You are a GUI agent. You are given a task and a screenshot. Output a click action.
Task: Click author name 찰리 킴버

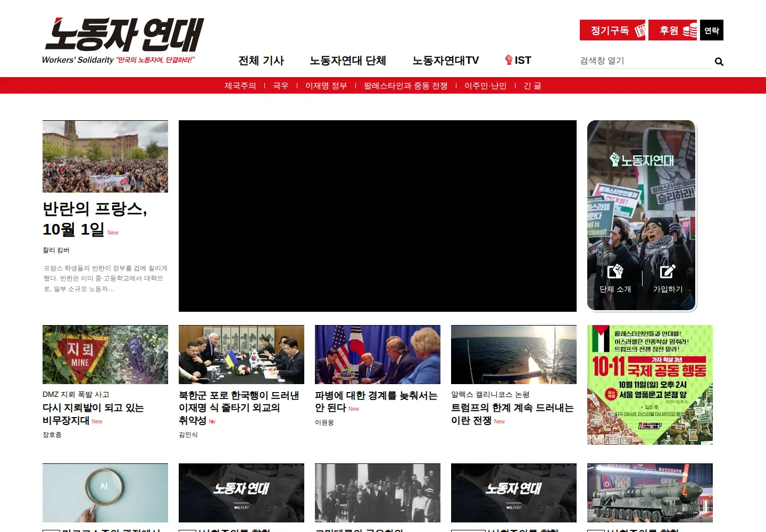click(56, 250)
